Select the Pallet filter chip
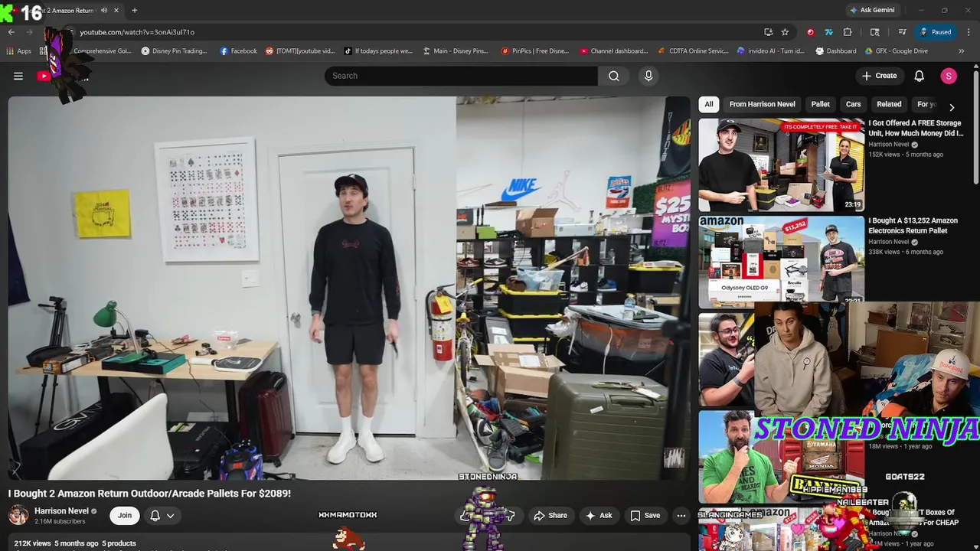The height and width of the screenshot is (551, 980). (821, 104)
